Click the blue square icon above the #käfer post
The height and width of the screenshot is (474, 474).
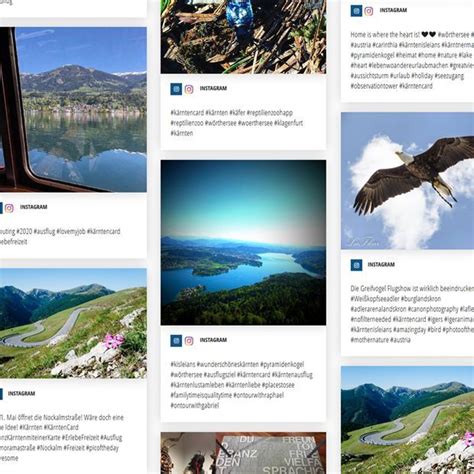click(x=176, y=89)
